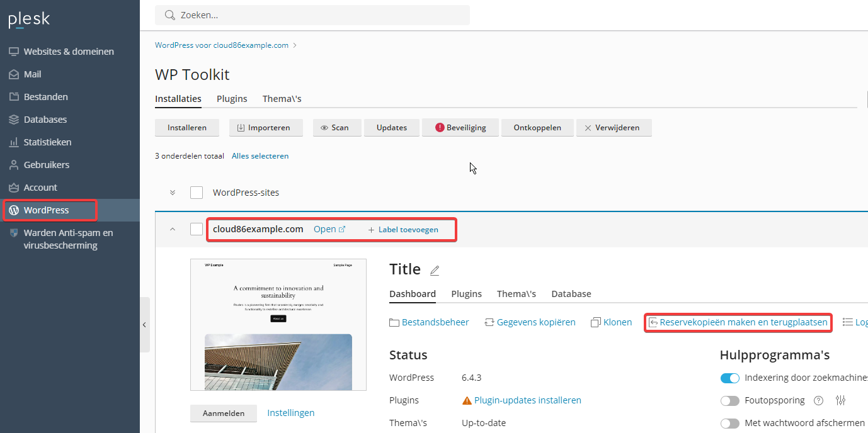The image size is (868, 433).
Task: Switch to the Installaties tab
Action: 178,99
